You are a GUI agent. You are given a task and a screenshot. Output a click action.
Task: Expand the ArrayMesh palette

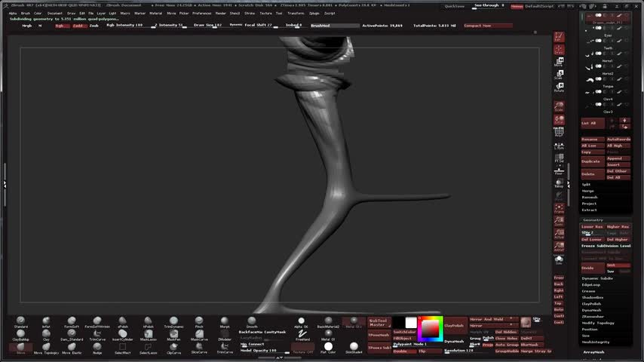593,352
